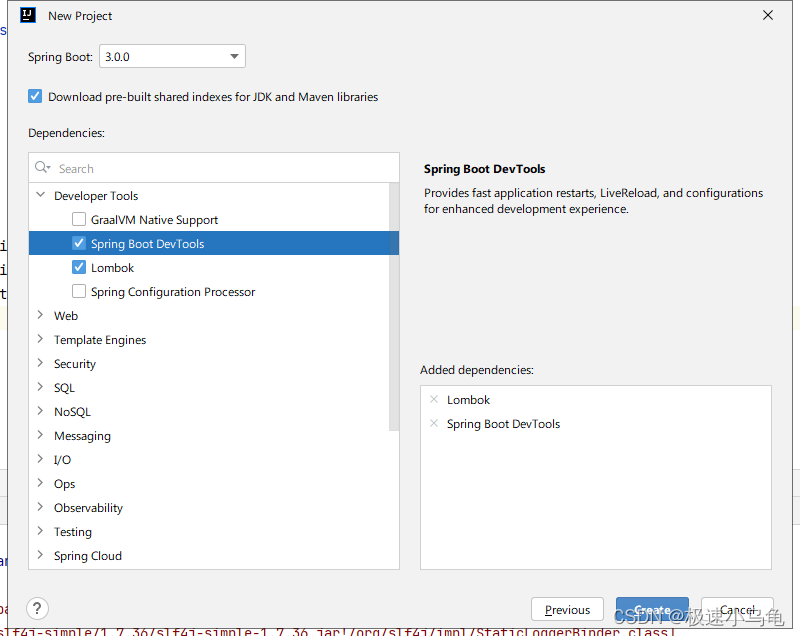This screenshot has height=636, width=800.
Task: Select the Web tree label
Action: (66, 316)
